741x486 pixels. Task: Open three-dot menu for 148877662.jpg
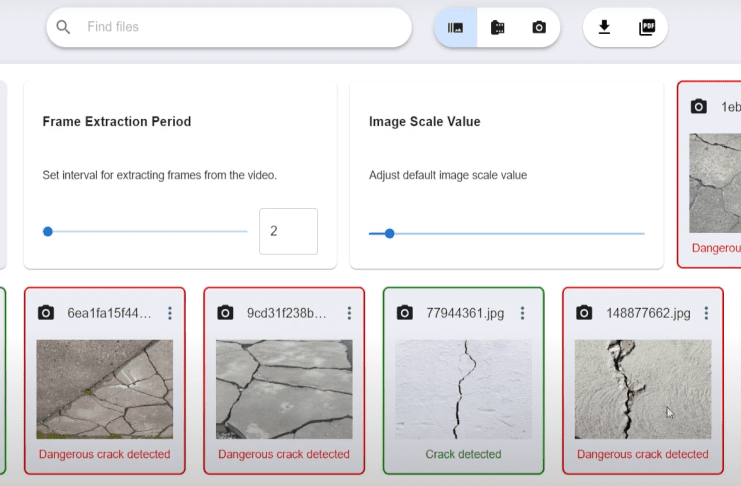[x=707, y=313]
